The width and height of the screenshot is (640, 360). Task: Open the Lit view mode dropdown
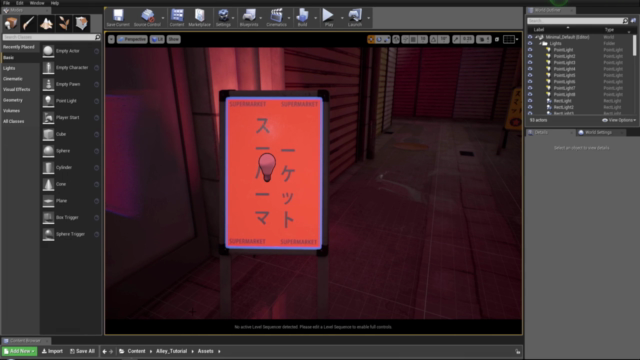(x=157, y=39)
